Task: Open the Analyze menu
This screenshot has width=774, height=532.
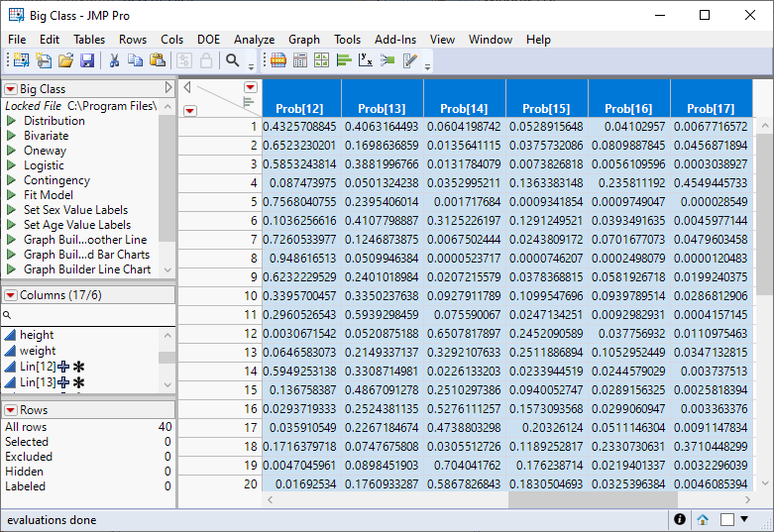Action: 254,40
